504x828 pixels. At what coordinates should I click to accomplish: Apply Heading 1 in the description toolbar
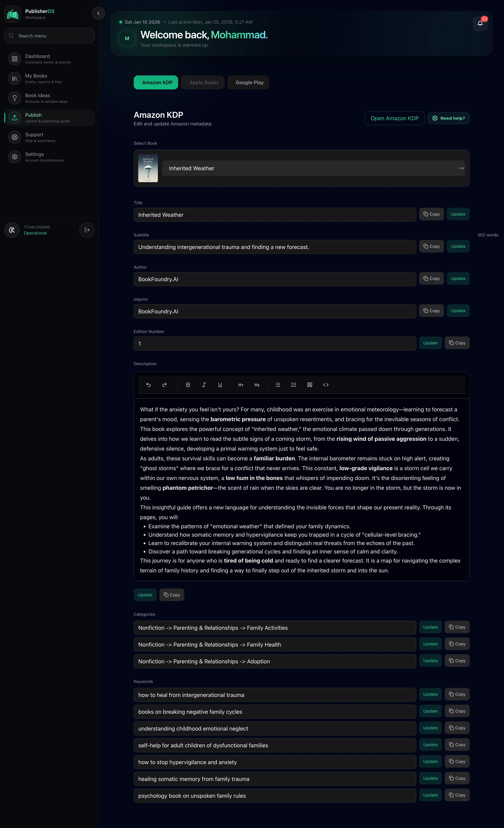point(241,385)
